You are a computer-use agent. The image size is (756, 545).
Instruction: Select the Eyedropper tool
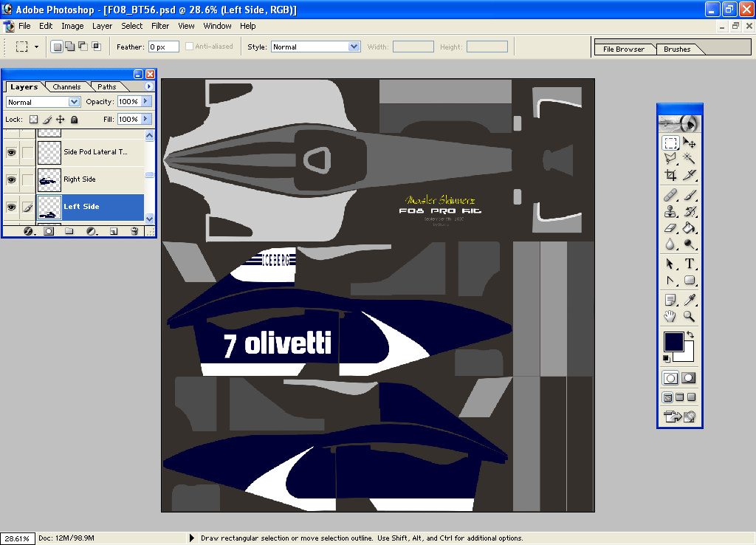click(689, 300)
